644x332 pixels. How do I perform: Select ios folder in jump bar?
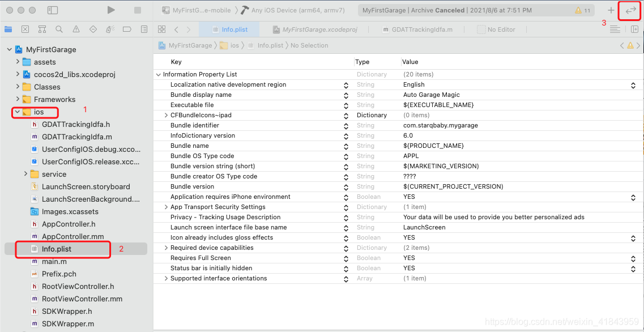click(229, 45)
